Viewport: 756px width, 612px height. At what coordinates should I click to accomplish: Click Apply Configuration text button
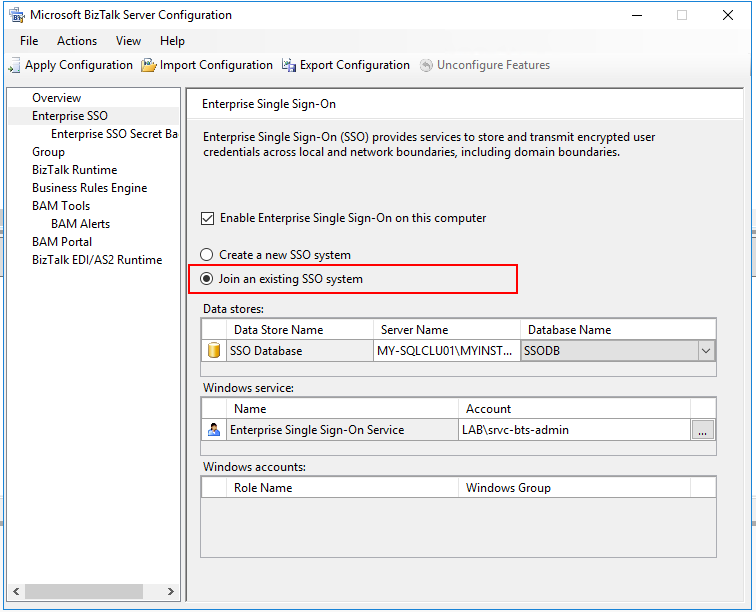pyautogui.click(x=79, y=65)
